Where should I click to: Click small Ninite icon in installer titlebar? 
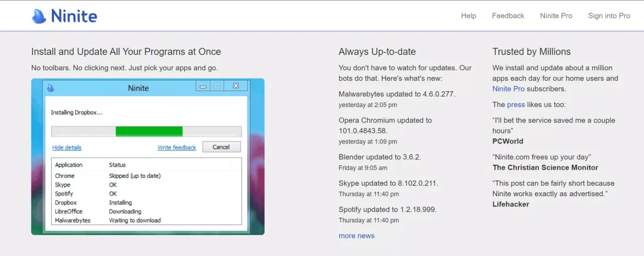point(51,88)
